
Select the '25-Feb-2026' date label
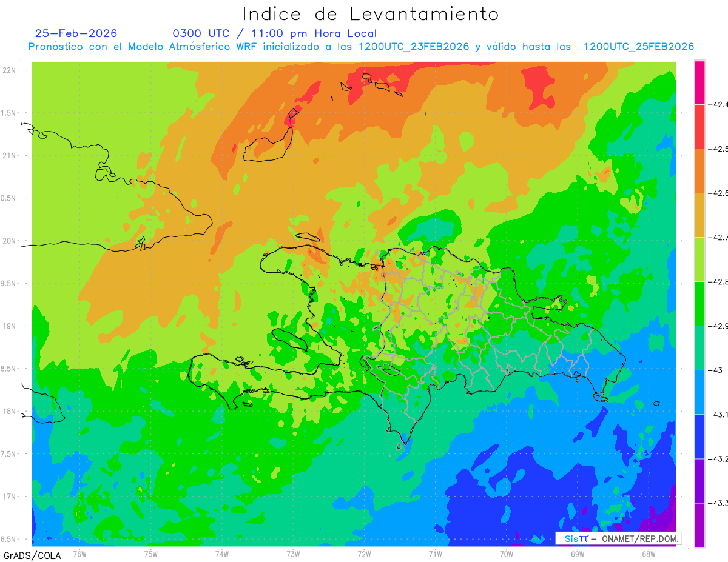(x=76, y=33)
